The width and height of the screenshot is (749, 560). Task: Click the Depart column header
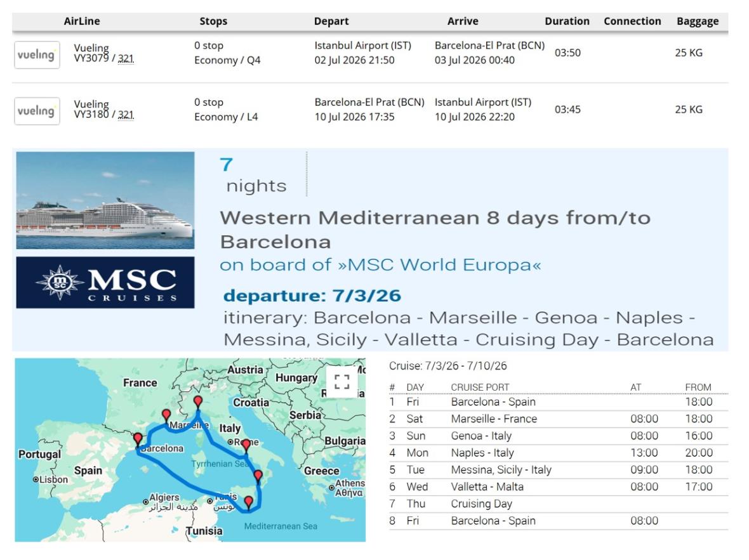[331, 22]
